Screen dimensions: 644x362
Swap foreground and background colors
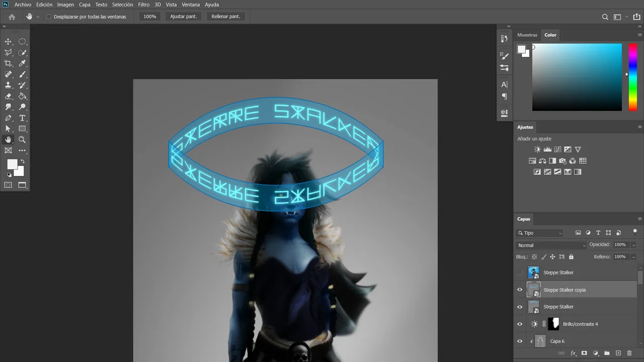tap(22, 161)
